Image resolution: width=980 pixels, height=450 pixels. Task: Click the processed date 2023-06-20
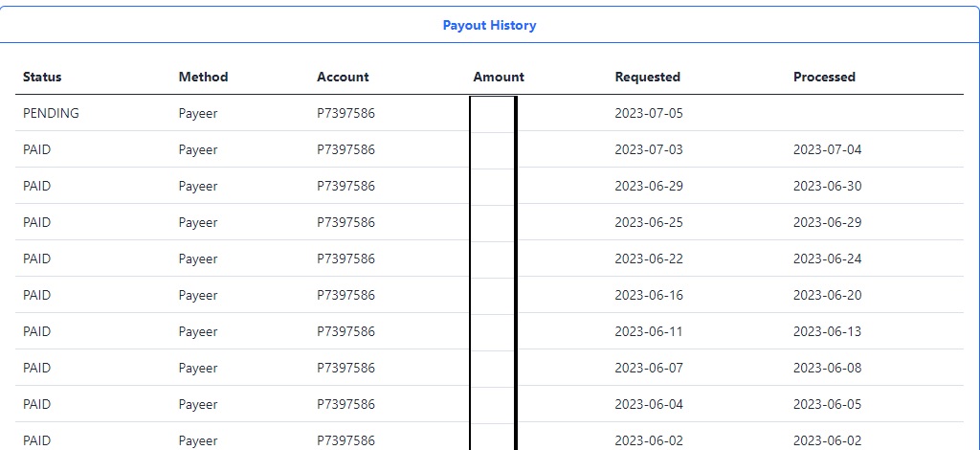828,295
